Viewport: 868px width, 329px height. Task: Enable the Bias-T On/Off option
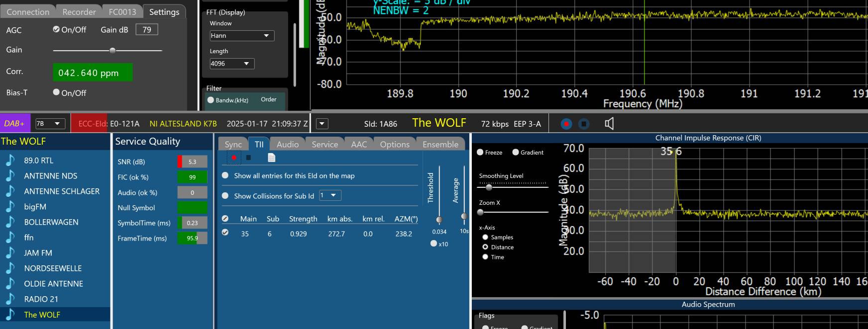(56, 92)
